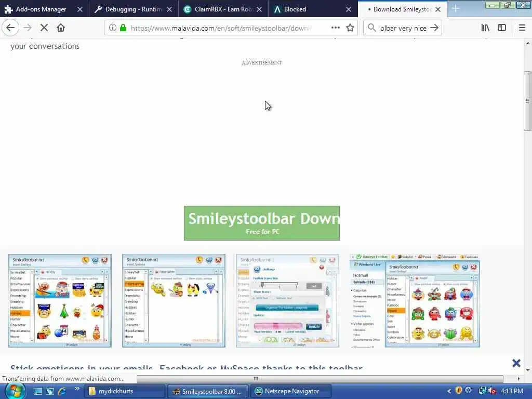Screen dimensions: 532x399
Task: Click the search box containing 'olbar very nice'
Action: click(403, 28)
